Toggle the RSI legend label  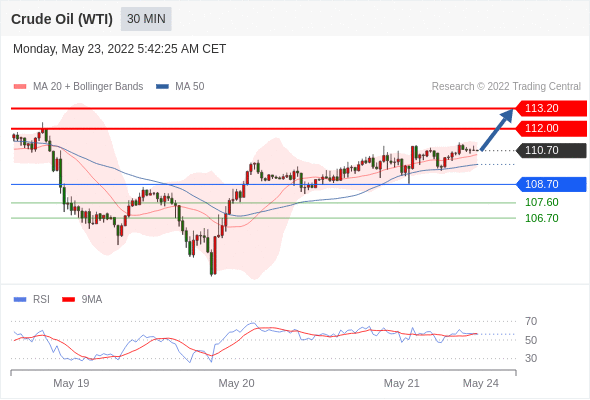(x=41, y=300)
